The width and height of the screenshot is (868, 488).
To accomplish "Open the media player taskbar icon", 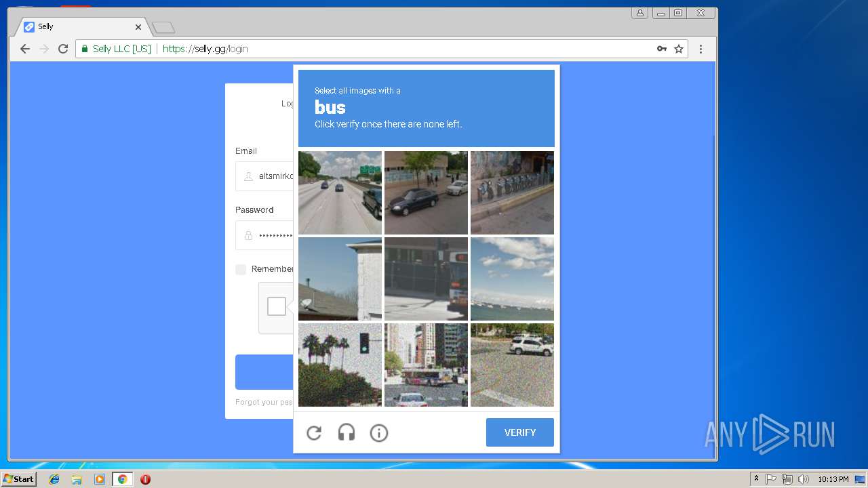I will click(x=100, y=479).
